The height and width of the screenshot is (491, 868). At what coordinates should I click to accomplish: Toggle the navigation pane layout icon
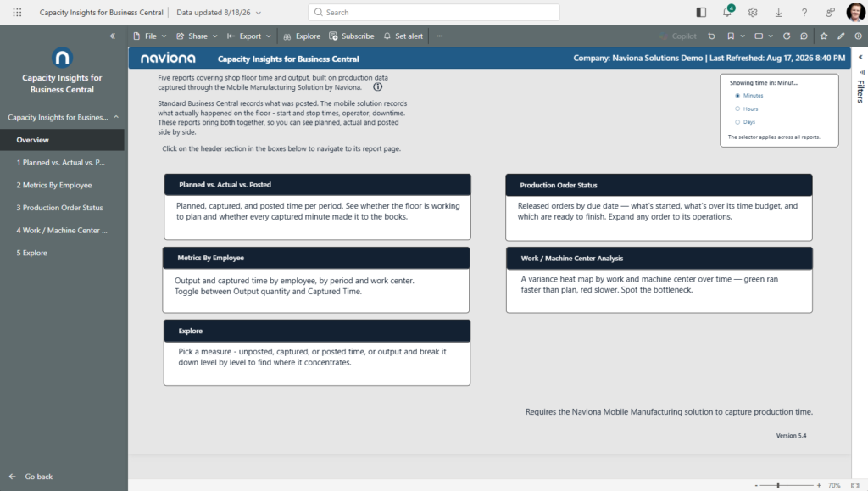(x=701, y=12)
